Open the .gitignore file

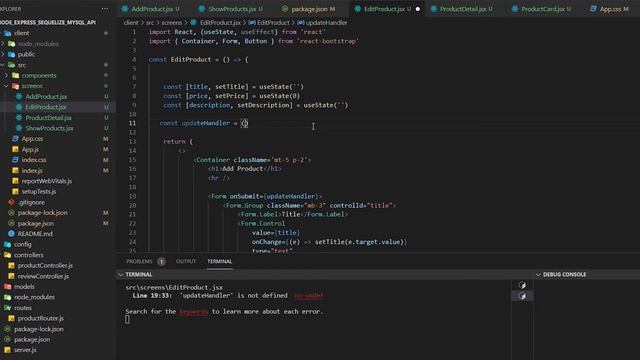31,202
